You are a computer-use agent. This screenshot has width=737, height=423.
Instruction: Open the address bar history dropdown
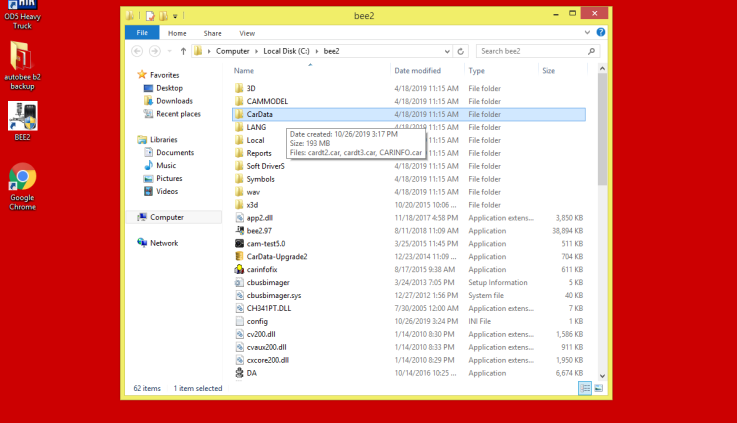pyautogui.click(x=448, y=50)
